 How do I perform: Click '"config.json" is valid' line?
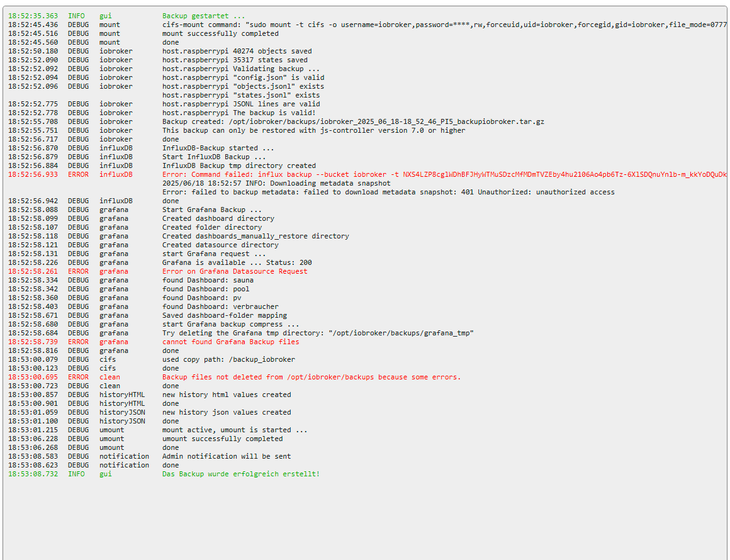click(243, 78)
